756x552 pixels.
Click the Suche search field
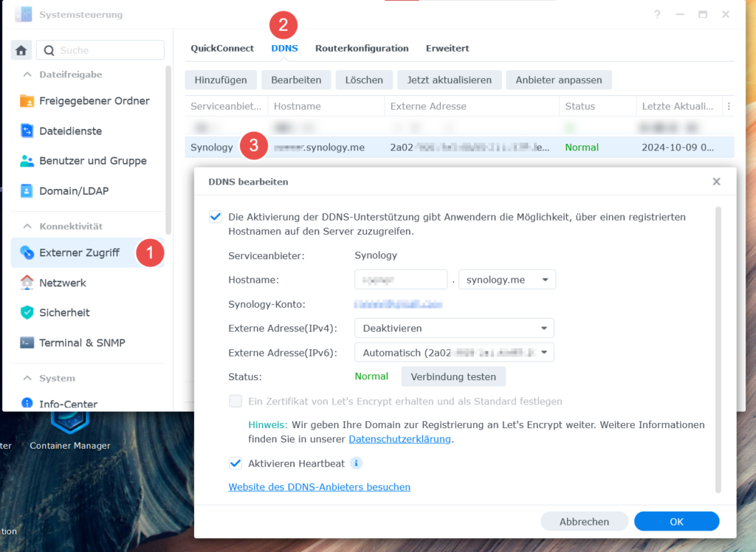tap(100, 50)
